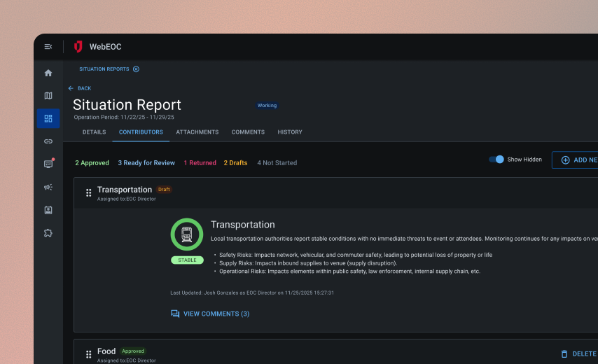The width and height of the screenshot is (598, 364).
Task: Toggle the Show Hidden switch
Action: click(496, 160)
